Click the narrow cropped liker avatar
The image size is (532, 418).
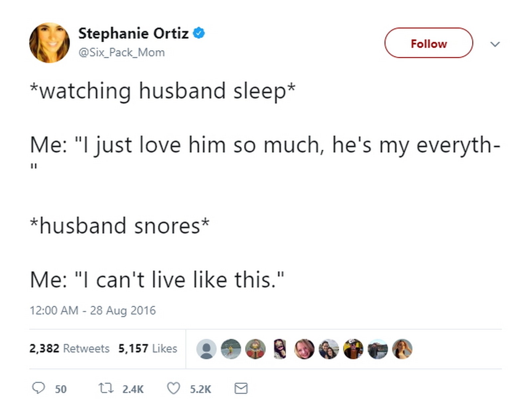coord(280,349)
